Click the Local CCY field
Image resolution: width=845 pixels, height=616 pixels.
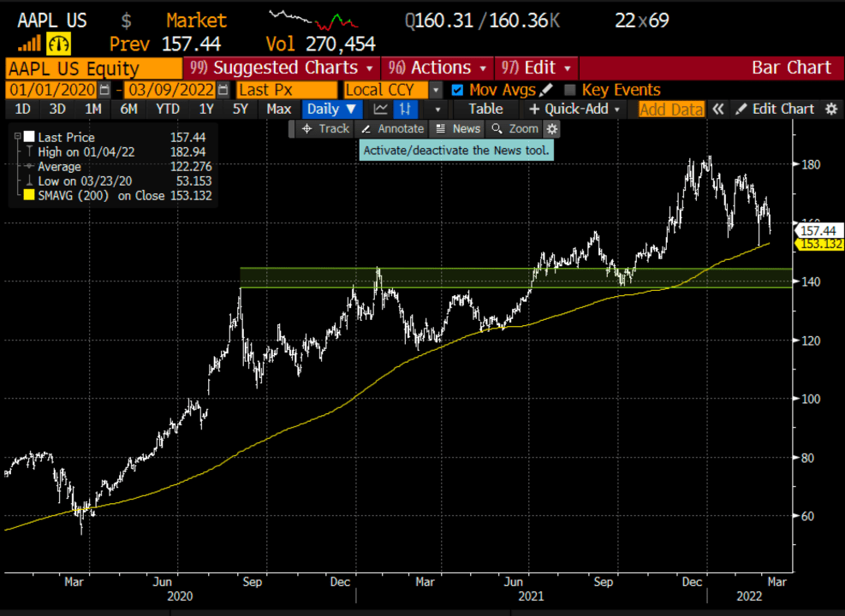386,89
